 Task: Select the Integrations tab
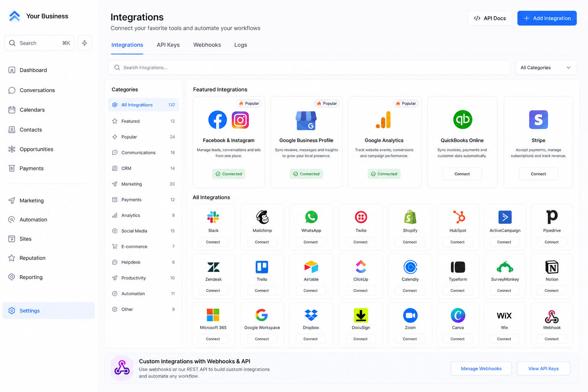(x=127, y=45)
